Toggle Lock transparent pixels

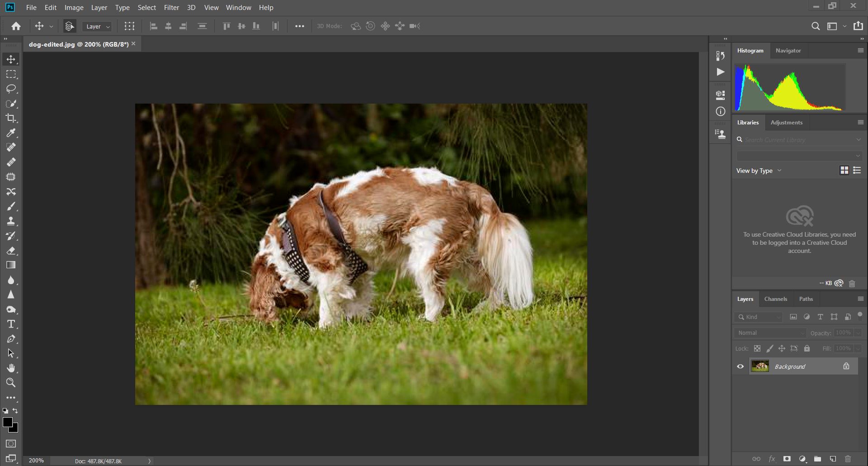click(757, 348)
